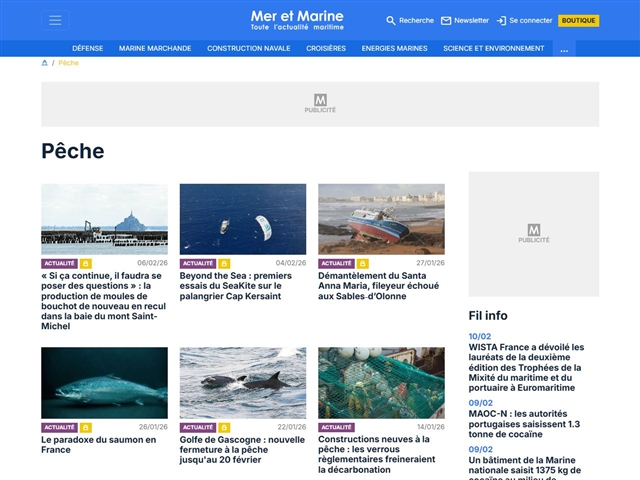Open Constructions neuves à la pêche headline
Image resolution: width=640 pixels, height=480 pixels.
pos(377,454)
